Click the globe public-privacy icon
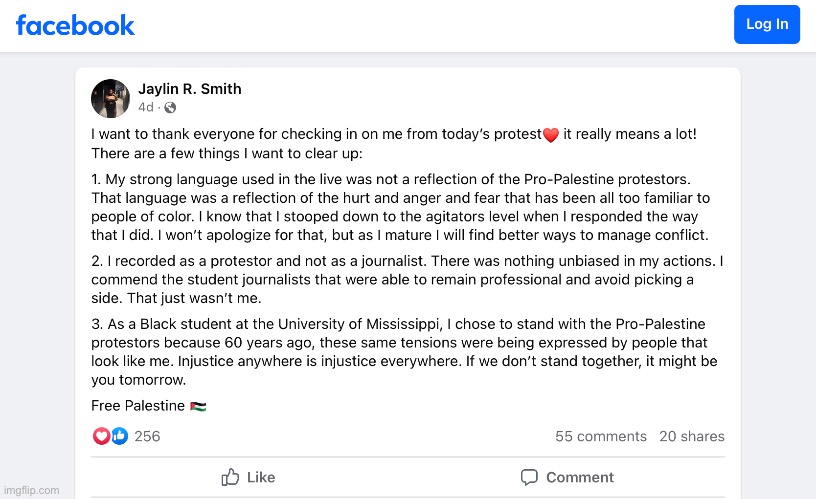 [170, 107]
